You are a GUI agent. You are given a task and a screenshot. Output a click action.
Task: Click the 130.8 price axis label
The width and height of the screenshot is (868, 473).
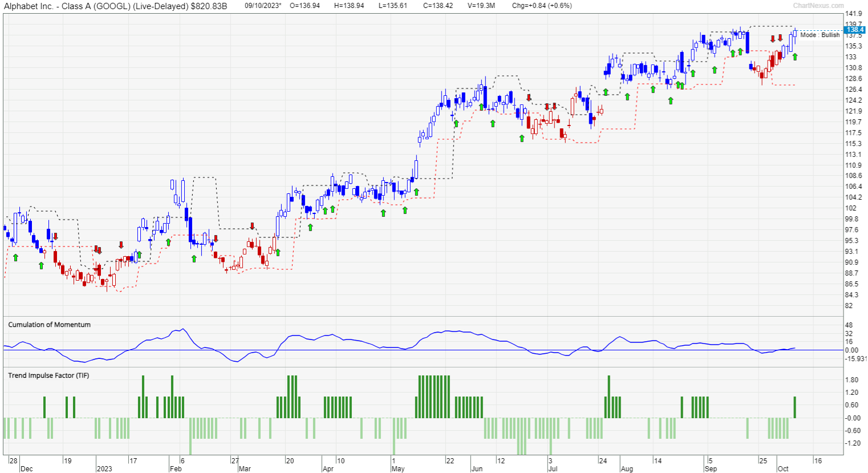click(x=854, y=68)
